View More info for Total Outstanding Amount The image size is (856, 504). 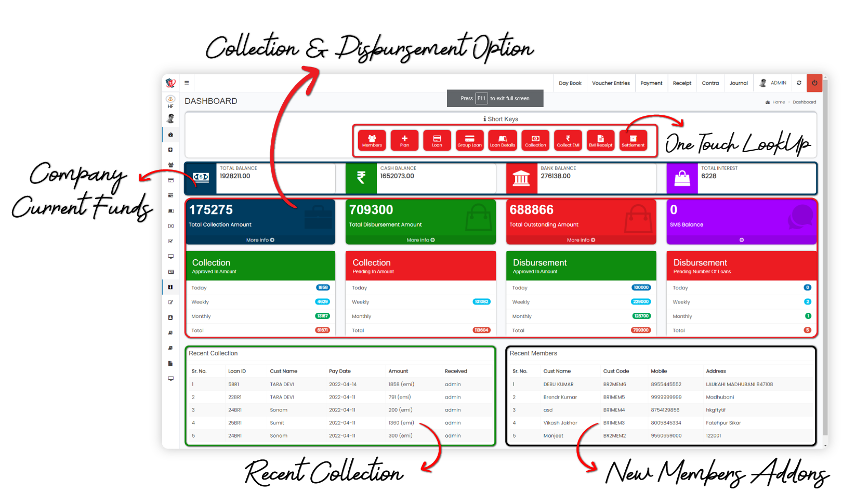[581, 240]
